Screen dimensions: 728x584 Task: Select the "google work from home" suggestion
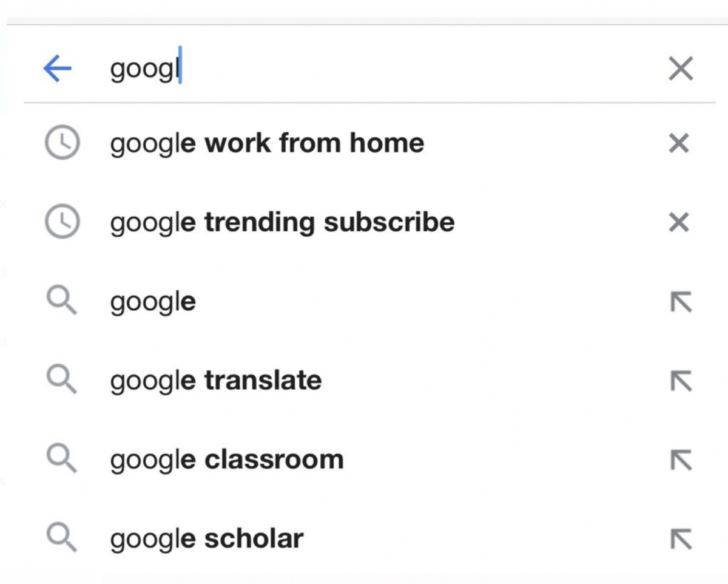click(267, 143)
